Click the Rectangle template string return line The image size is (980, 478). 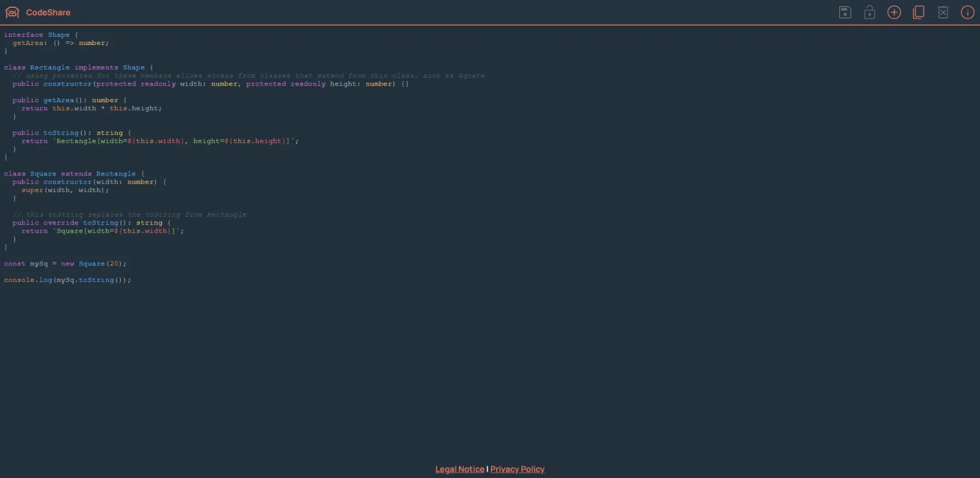160,141
